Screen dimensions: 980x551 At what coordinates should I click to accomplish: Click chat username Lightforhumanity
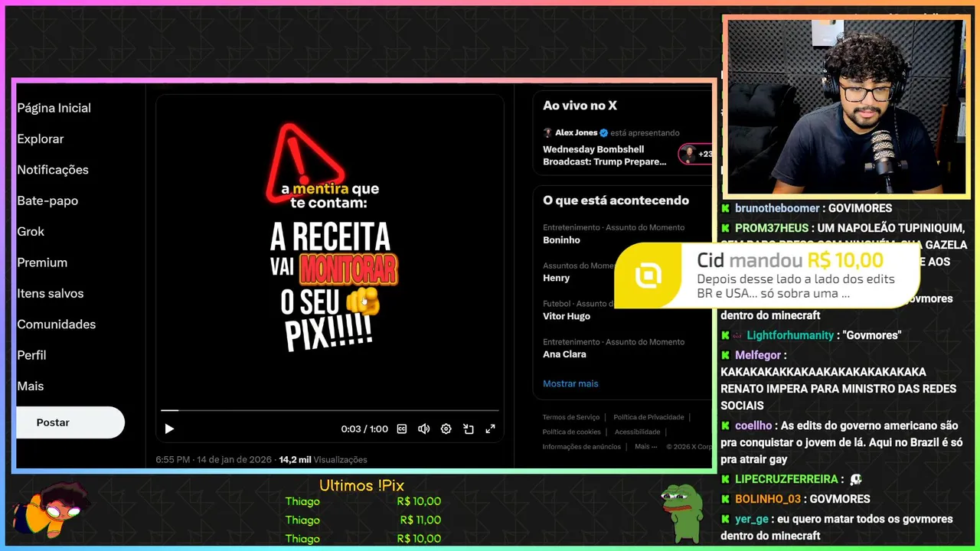pyautogui.click(x=790, y=335)
